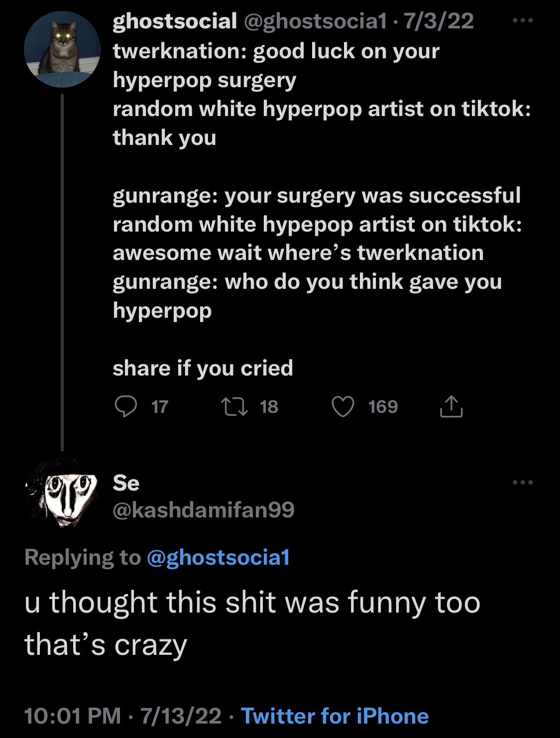Open the more options dots on ghostsocial's tweet

(x=523, y=21)
